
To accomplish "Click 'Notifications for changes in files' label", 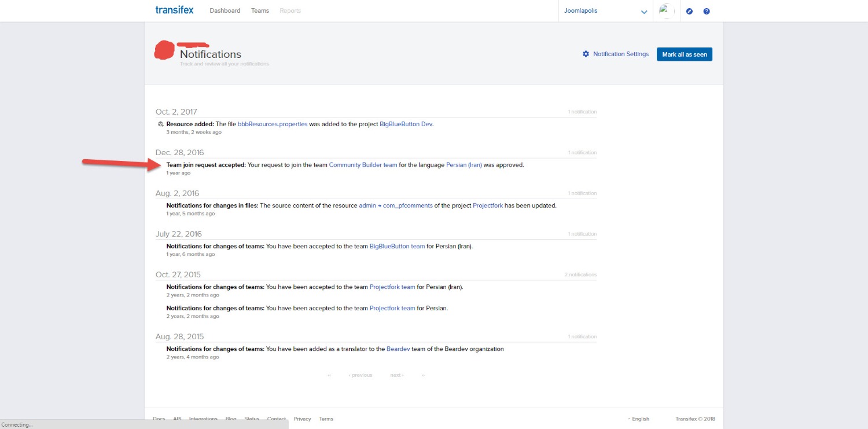I will tap(212, 206).
